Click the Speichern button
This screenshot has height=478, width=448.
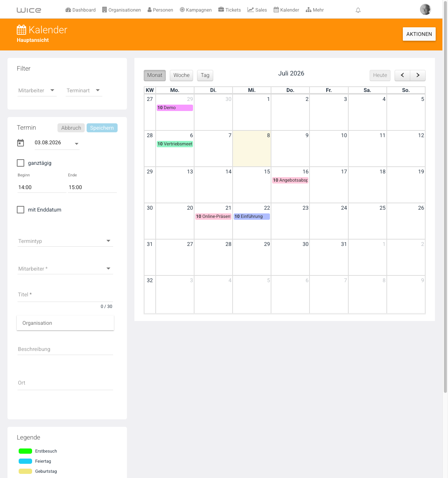[102, 128]
